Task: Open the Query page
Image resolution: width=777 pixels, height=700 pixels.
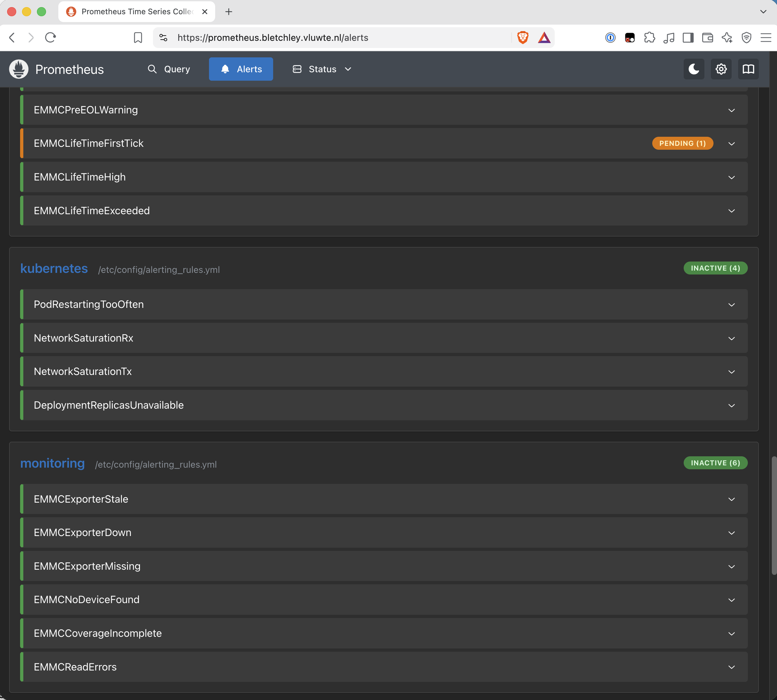Action: point(169,69)
